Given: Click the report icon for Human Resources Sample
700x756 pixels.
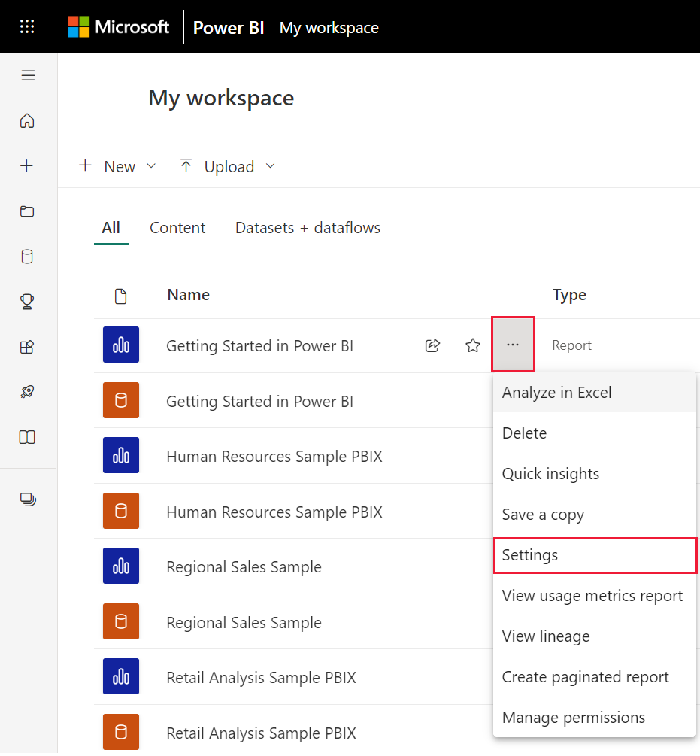Looking at the screenshot, I should (x=121, y=455).
